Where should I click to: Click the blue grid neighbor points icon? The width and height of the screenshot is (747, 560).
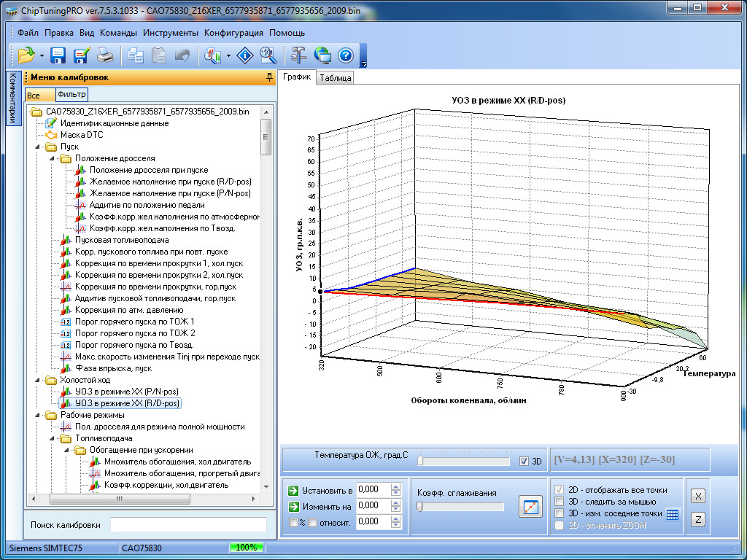click(x=673, y=514)
